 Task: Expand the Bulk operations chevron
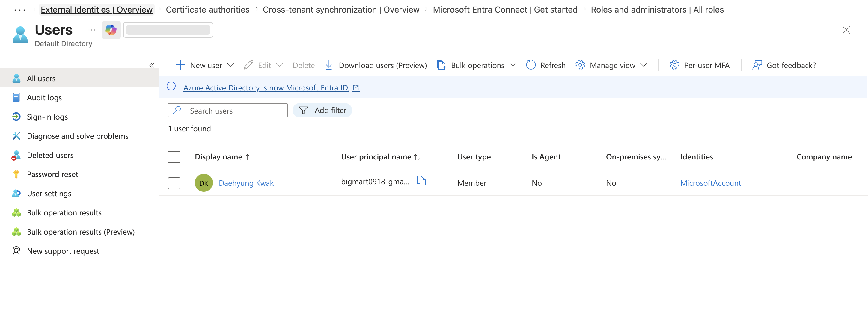tap(513, 65)
